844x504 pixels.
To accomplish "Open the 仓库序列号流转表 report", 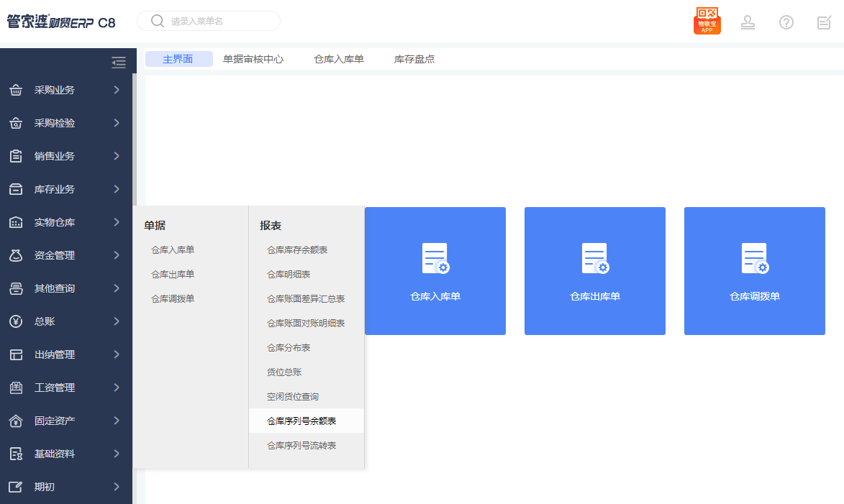I will 301,446.
